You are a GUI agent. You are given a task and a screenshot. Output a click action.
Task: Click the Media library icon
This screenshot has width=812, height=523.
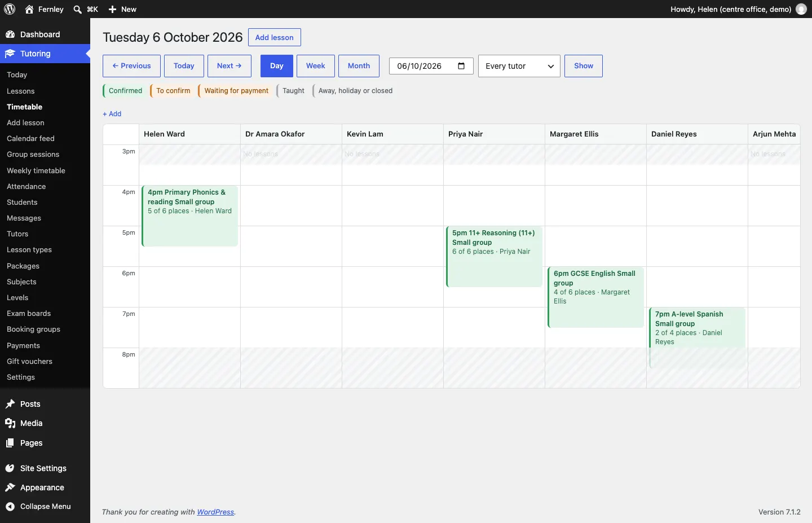[x=10, y=423]
